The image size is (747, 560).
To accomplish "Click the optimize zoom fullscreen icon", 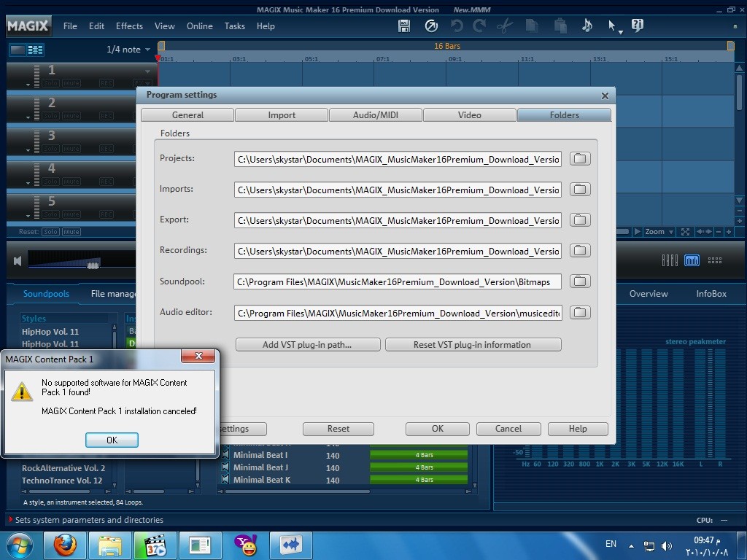I will click(x=685, y=232).
